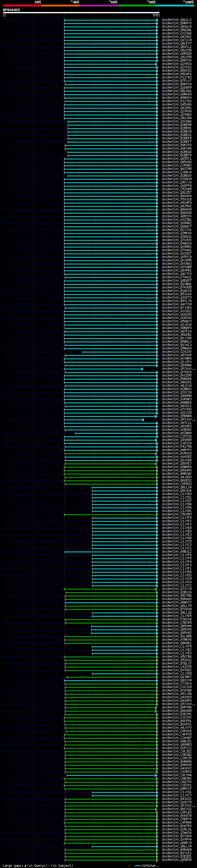The image size is (197, 868).
Task: Open hit UniRef100_Q56ZW1
Action: pos(177,30)
